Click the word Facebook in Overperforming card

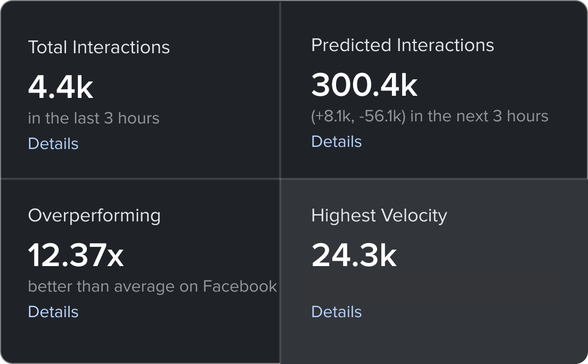tap(240, 286)
